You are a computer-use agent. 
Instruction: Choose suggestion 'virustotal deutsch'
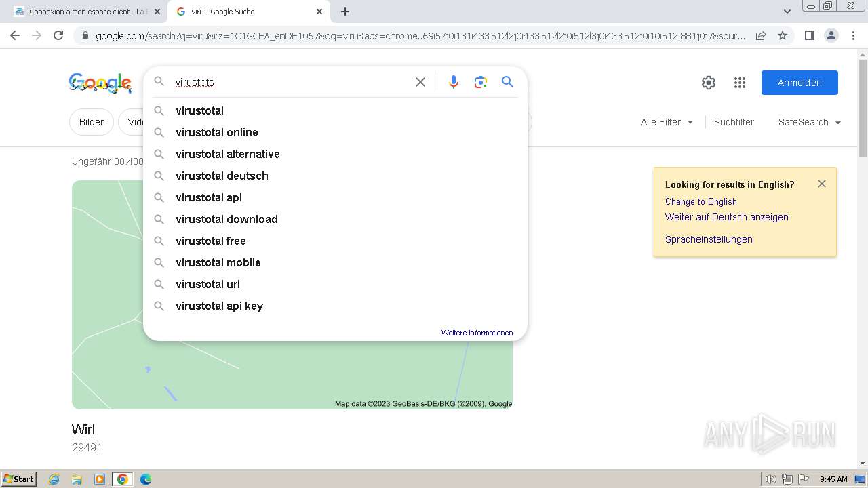(335, 176)
